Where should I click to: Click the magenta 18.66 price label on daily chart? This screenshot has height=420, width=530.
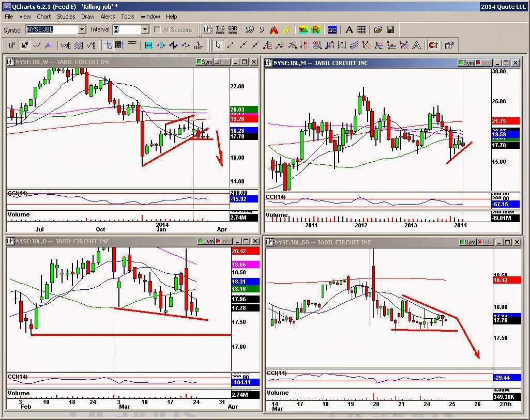pos(246,265)
